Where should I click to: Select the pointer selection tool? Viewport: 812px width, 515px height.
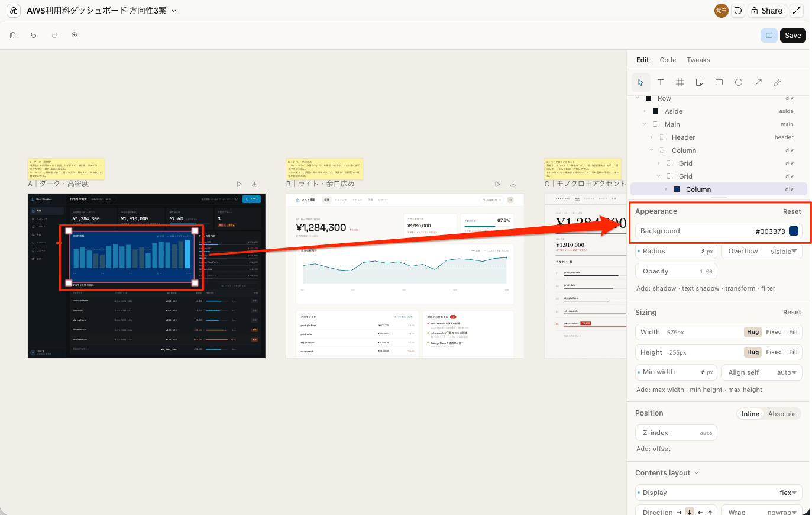pos(640,82)
